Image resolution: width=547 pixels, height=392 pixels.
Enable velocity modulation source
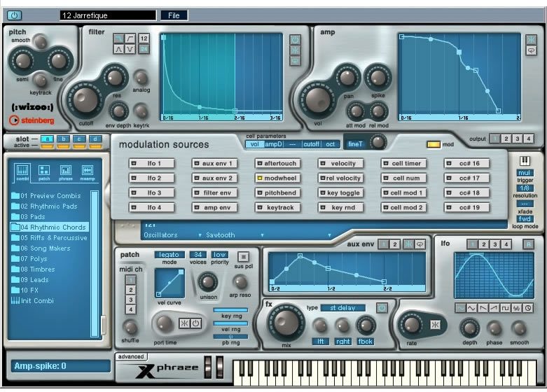pos(341,164)
